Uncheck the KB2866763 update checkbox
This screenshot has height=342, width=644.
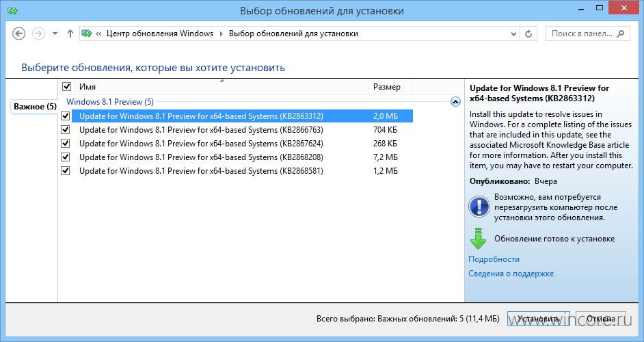(66, 129)
